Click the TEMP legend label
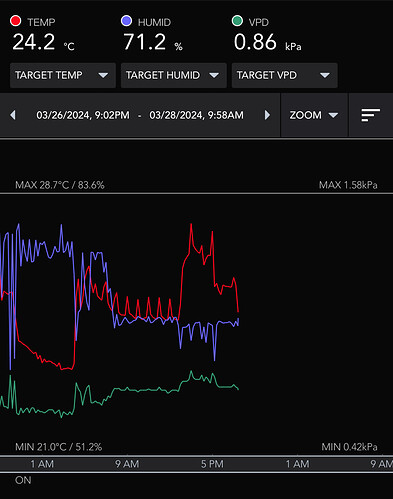The image size is (393, 499). [41, 22]
